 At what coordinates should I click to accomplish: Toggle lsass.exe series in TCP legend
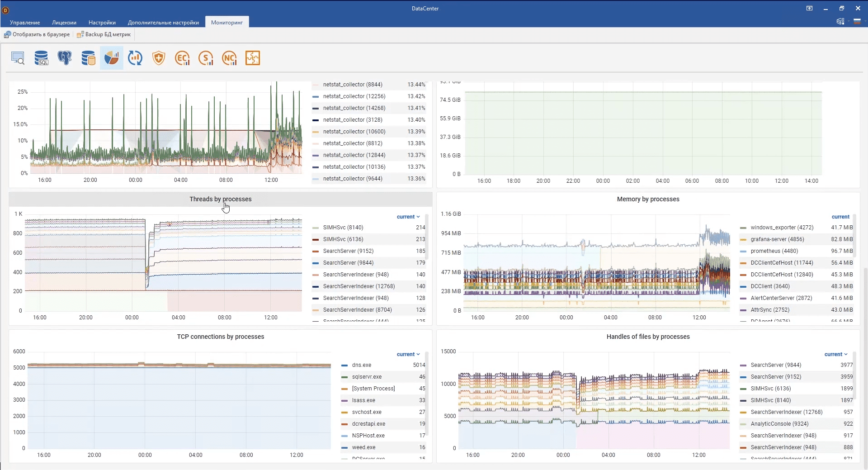click(x=363, y=400)
